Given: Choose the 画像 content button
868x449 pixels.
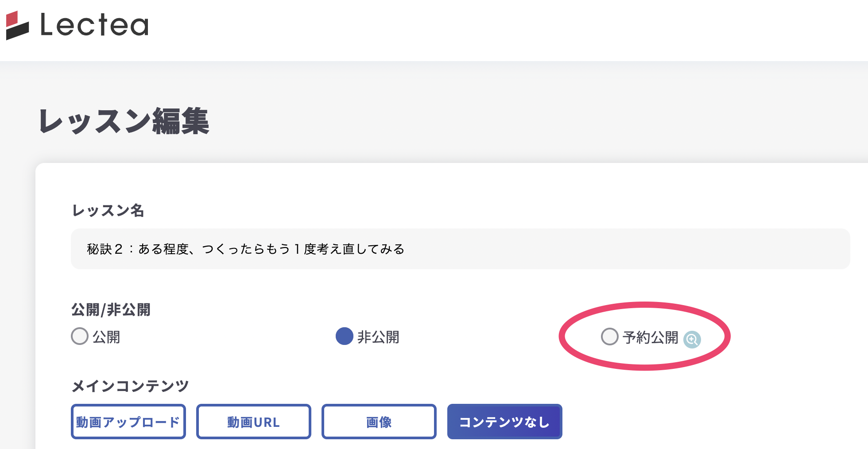Looking at the screenshot, I should pos(379,422).
